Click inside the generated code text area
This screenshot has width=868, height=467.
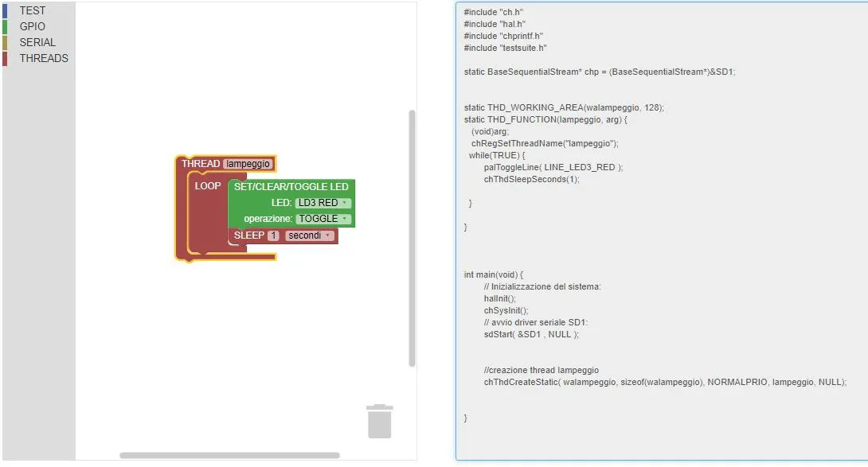662,232
